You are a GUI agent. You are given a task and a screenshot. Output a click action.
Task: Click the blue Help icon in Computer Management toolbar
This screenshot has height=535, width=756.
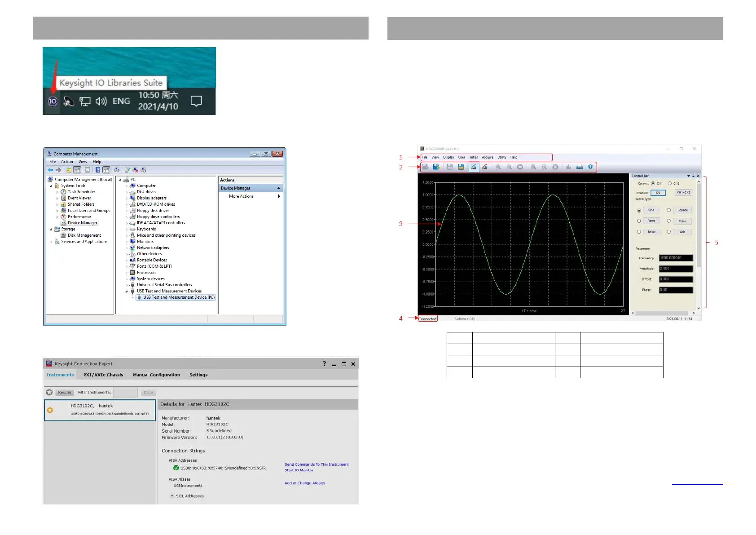[x=97, y=170]
